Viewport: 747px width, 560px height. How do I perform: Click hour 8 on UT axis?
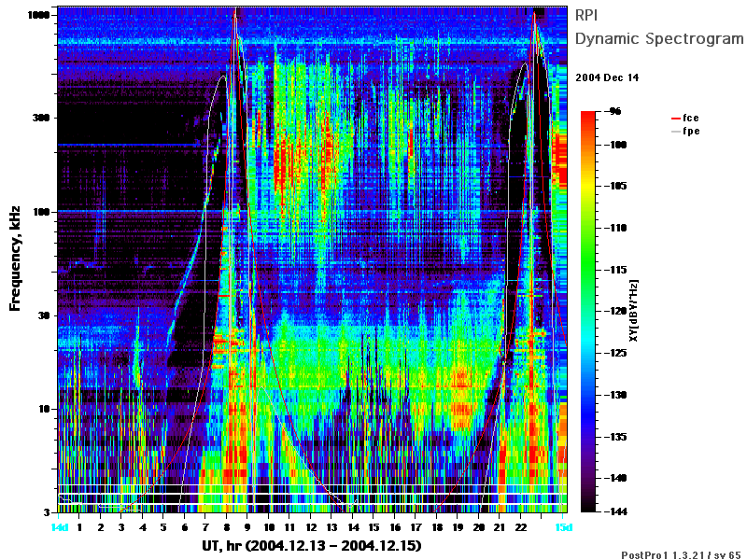[x=227, y=527]
